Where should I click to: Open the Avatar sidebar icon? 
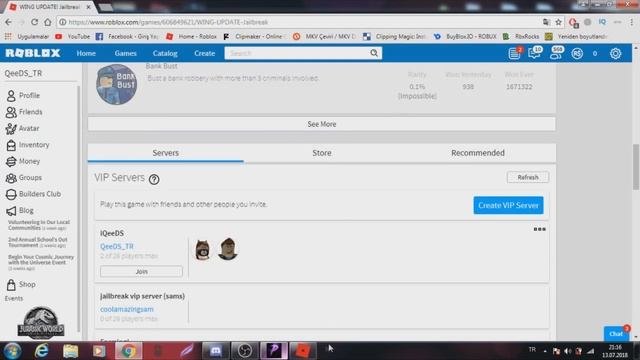(x=11, y=129)
